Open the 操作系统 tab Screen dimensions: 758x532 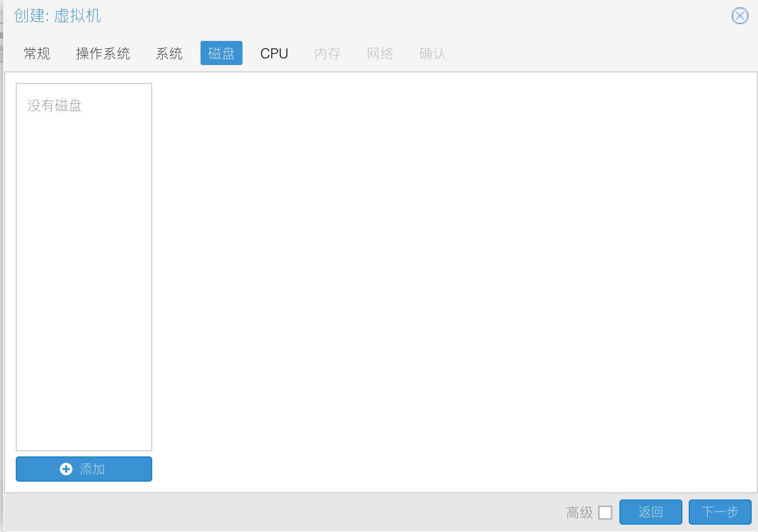click(x=103, y=54)
